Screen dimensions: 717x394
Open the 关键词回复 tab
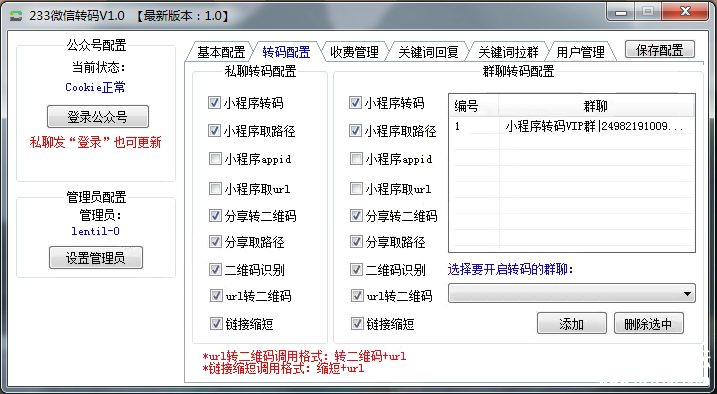coord(428,52)
